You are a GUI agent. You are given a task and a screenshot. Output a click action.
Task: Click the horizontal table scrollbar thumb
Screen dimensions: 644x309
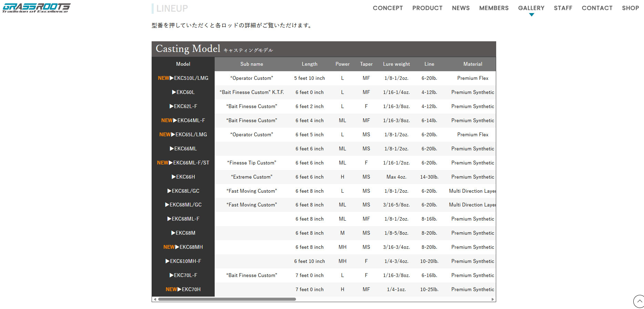[227, 299]
